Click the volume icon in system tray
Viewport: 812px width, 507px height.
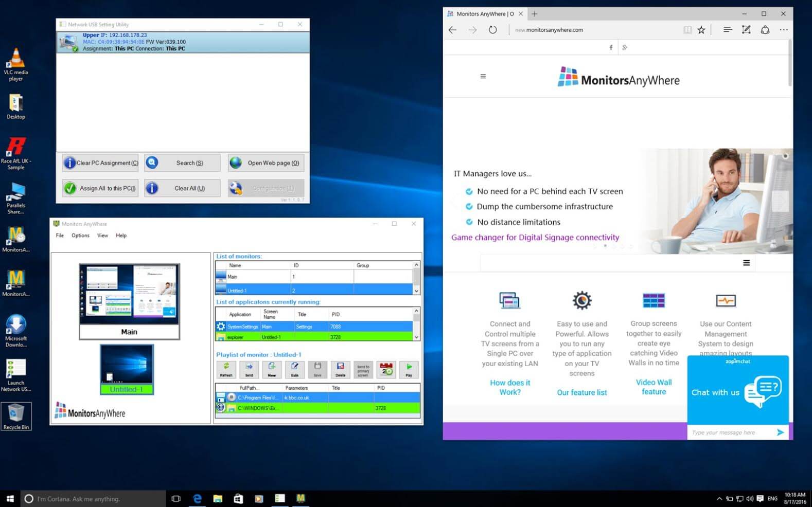(749, 499)
